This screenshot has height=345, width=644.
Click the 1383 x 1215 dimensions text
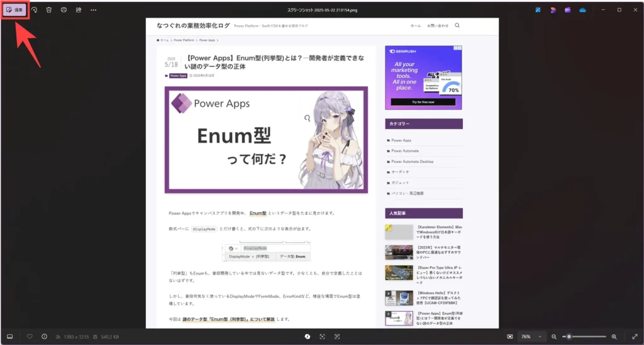pos(76,337)
